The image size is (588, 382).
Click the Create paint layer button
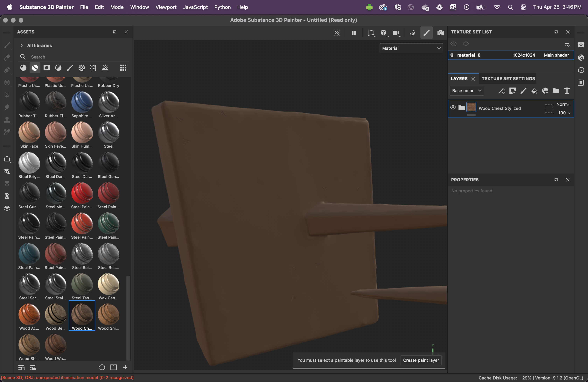tap(421, 360)
